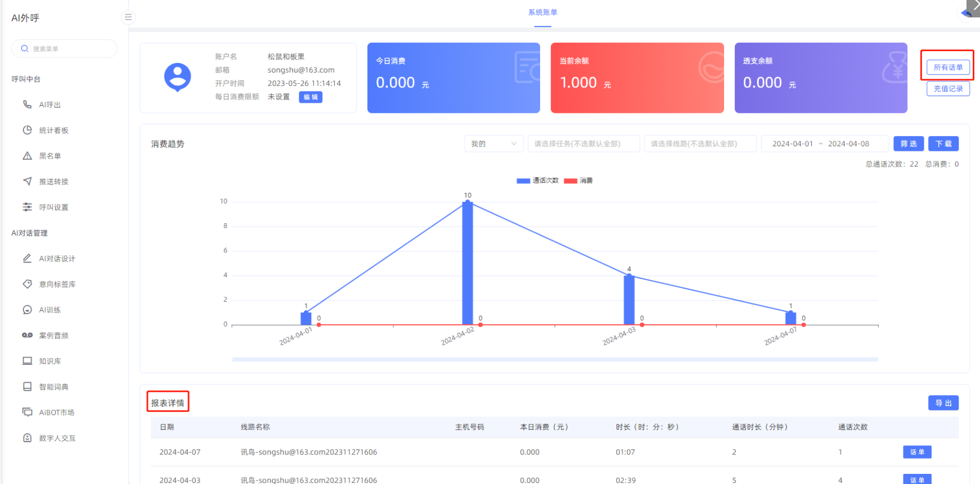Open 呼叫设置 sliders icon
Image resolution: width=980 pixels, height=484 pixels.
pyautogui.click(x=27, y=207)
